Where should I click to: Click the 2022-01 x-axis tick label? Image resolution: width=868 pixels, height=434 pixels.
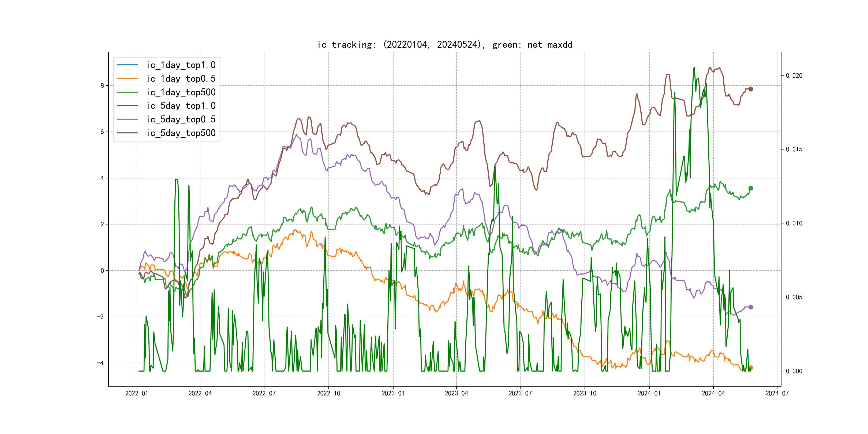[x=136, y=393]
